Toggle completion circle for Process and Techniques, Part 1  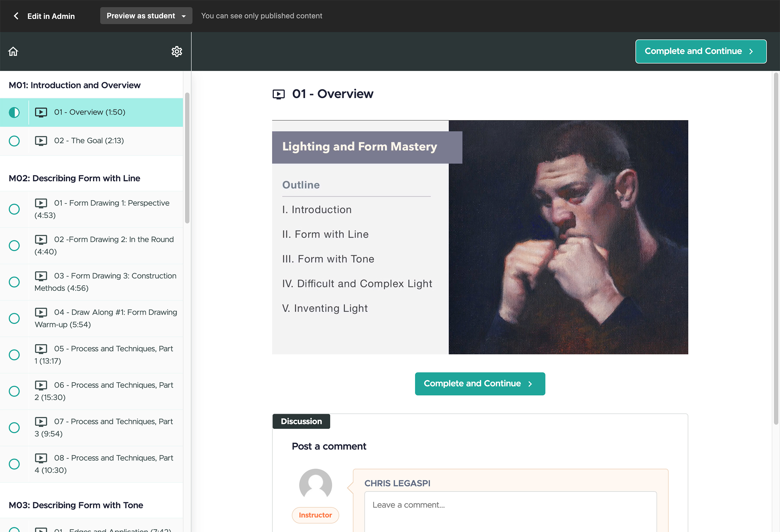(x=14, y=355)
